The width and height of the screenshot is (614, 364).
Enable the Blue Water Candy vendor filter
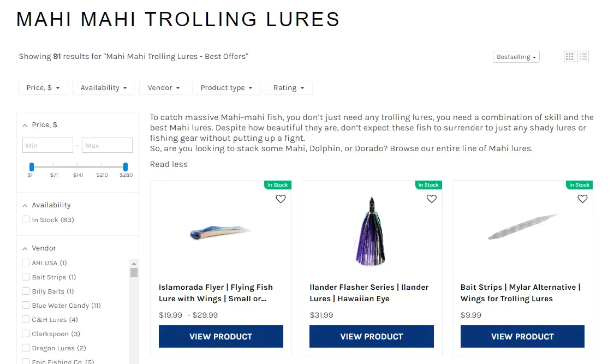[26, 306]
